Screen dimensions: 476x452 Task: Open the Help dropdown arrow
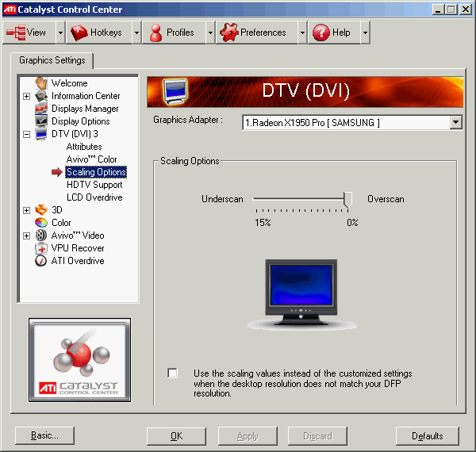(x=365, y=33)
